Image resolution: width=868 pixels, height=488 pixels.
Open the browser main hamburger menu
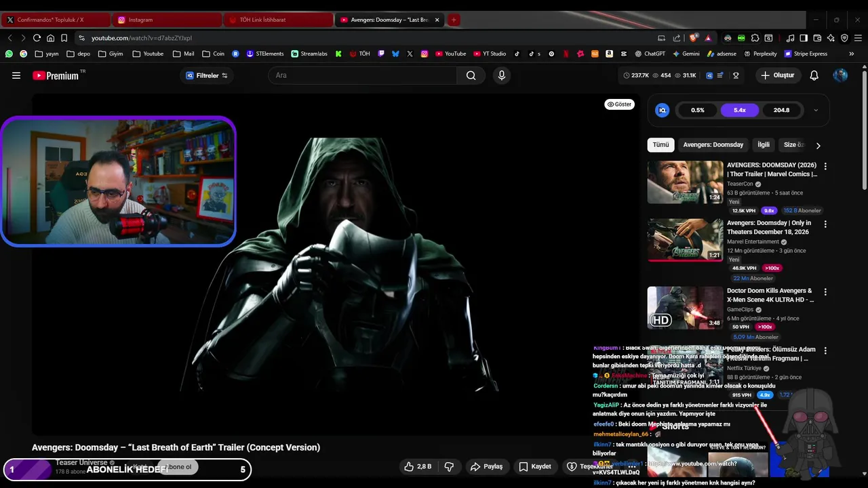(858, 38)
